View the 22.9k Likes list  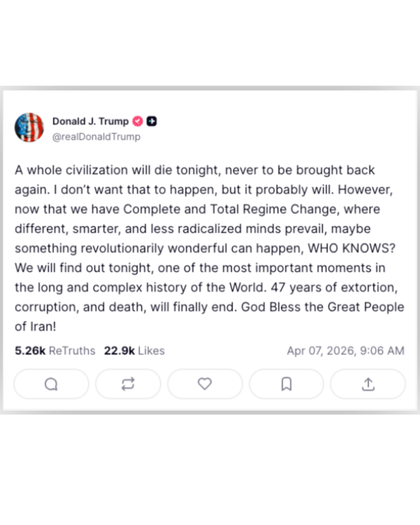pos(134,351)
